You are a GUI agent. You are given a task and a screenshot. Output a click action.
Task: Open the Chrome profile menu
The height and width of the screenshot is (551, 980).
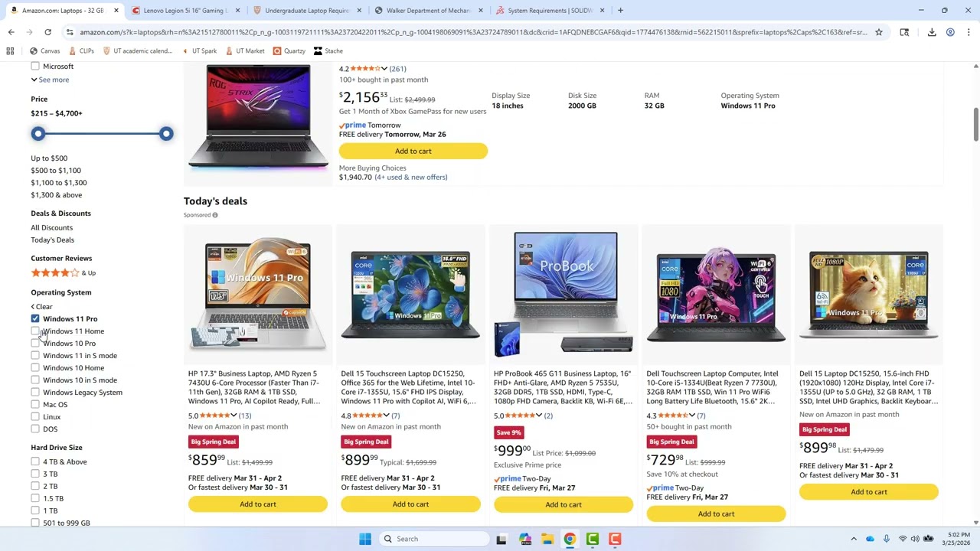point(950,32)
